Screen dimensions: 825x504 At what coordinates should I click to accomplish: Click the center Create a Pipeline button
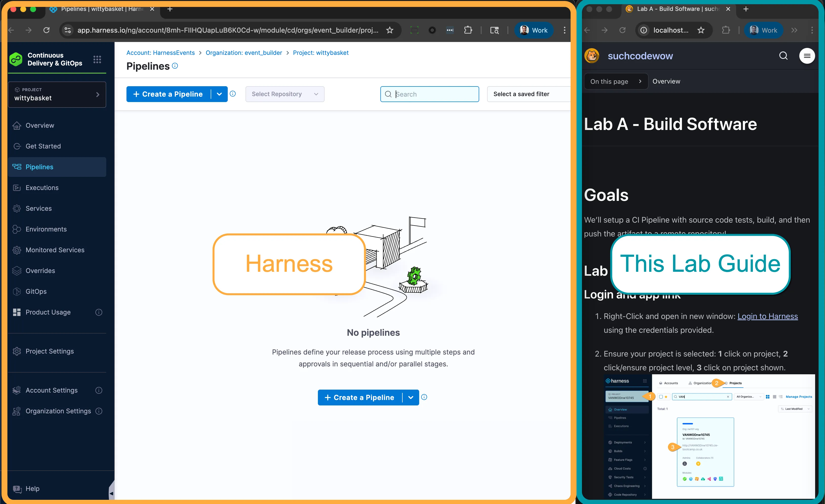[360, 398]
